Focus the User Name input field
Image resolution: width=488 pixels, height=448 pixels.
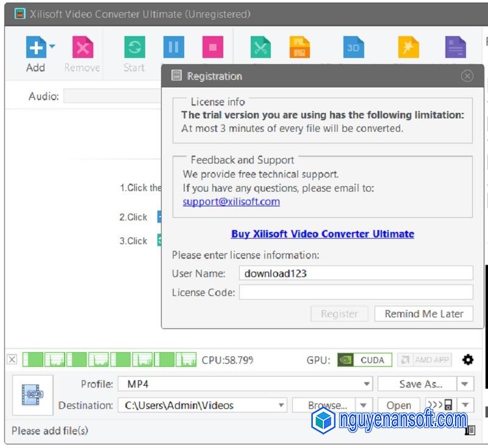(356, 273)
